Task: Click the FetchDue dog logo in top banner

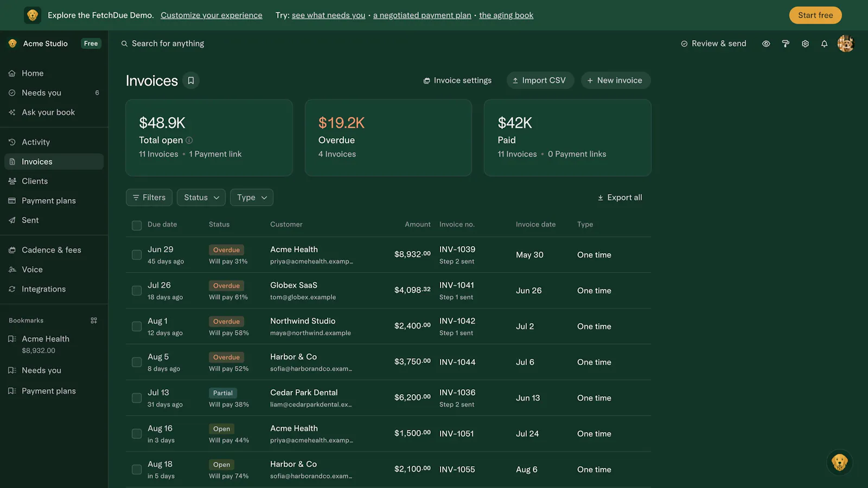Action: (33, 15)
